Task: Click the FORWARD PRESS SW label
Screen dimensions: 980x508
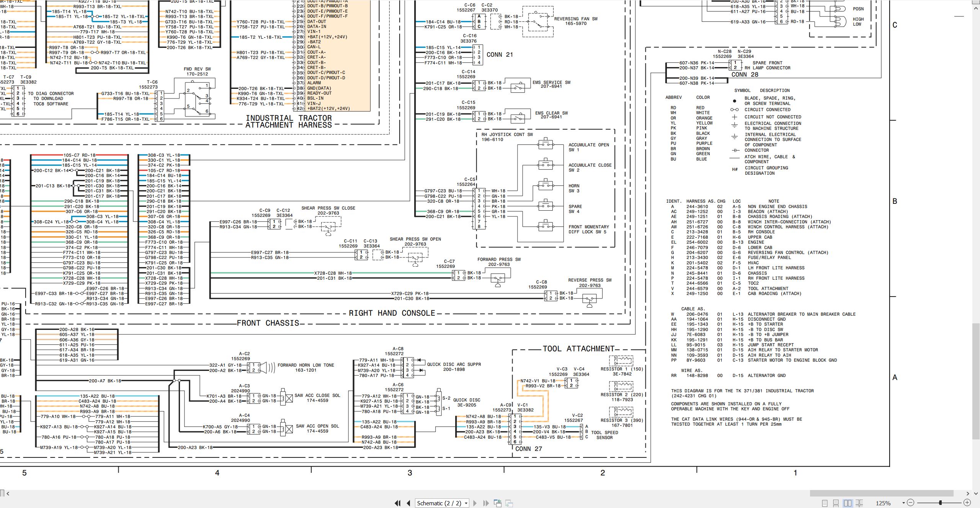Action: tap(499, 259)
